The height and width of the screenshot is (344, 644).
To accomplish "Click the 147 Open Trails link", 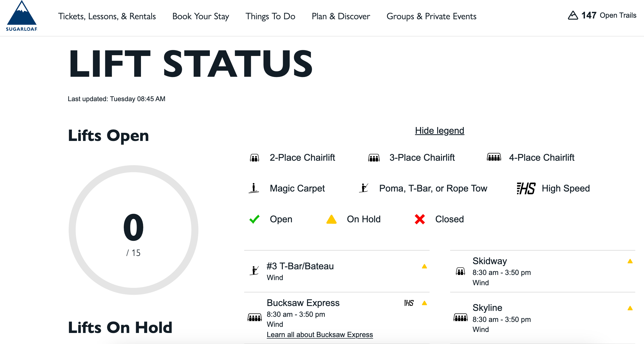I will [x=609, y=15].
